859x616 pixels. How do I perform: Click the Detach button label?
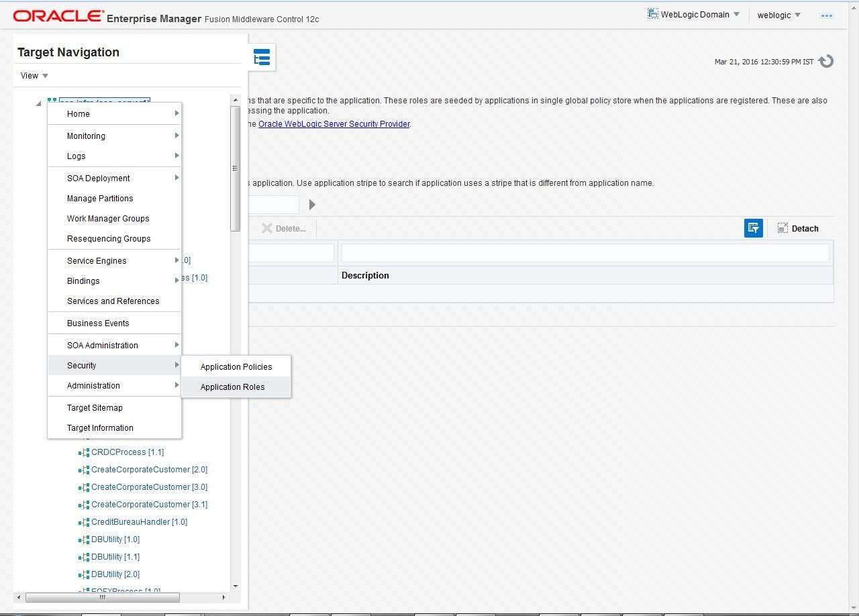coord(805,229)
